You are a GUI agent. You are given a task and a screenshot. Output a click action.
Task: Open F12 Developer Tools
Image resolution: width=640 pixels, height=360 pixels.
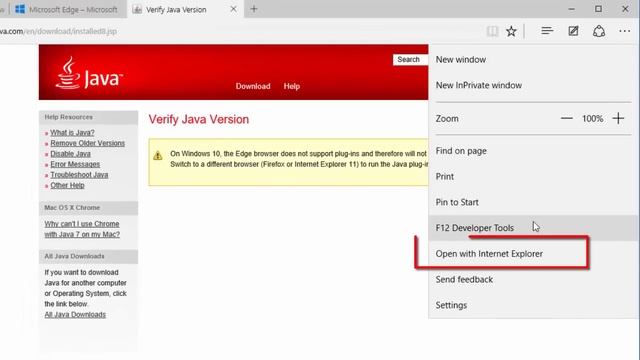coord(534,228)
